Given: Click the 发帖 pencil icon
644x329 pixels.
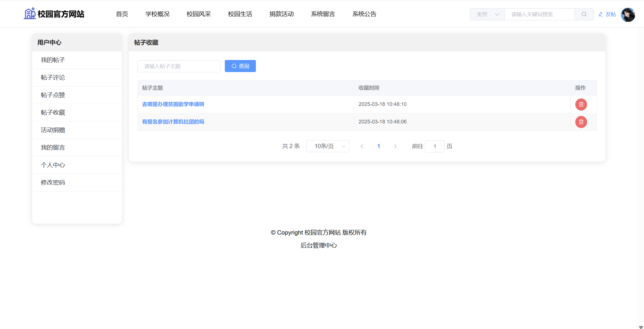Looking at the screenshot, I should click(x=601, y=14).
